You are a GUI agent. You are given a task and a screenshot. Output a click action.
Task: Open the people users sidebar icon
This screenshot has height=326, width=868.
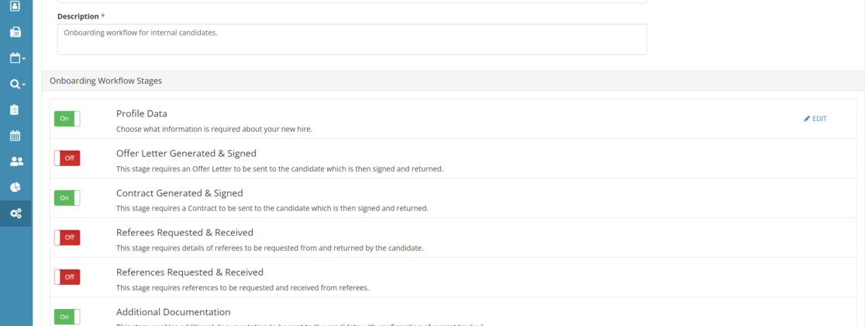[x=15, y=161]
